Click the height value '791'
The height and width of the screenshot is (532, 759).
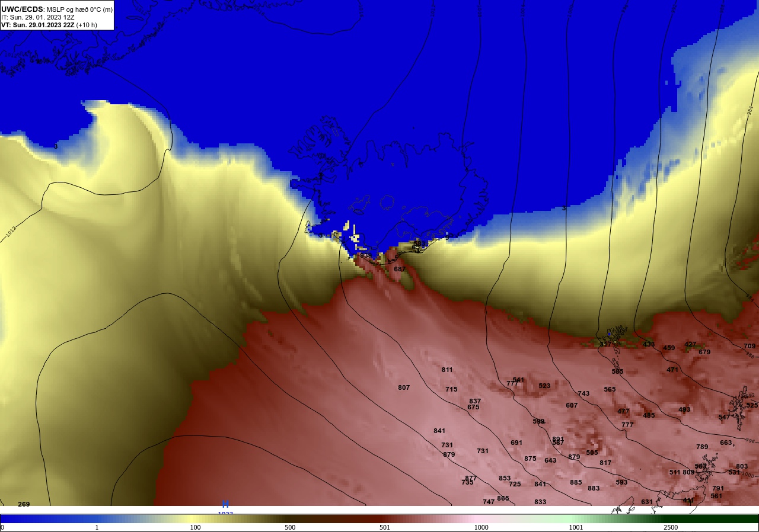(718, 488)
